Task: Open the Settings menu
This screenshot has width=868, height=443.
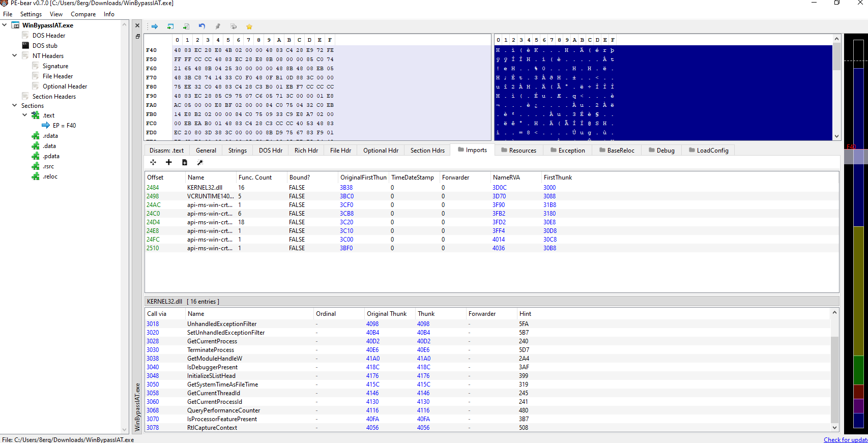Action: (31, 14)
